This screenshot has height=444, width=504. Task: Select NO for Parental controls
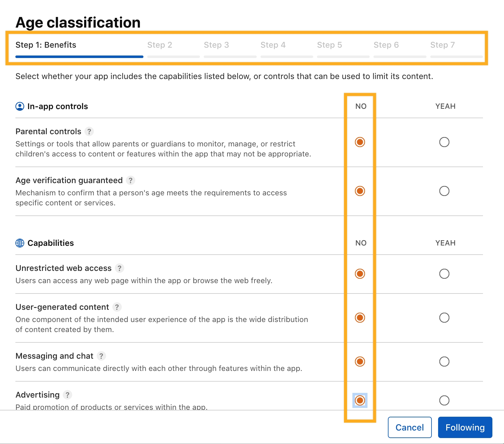click(x=360, y=142)
